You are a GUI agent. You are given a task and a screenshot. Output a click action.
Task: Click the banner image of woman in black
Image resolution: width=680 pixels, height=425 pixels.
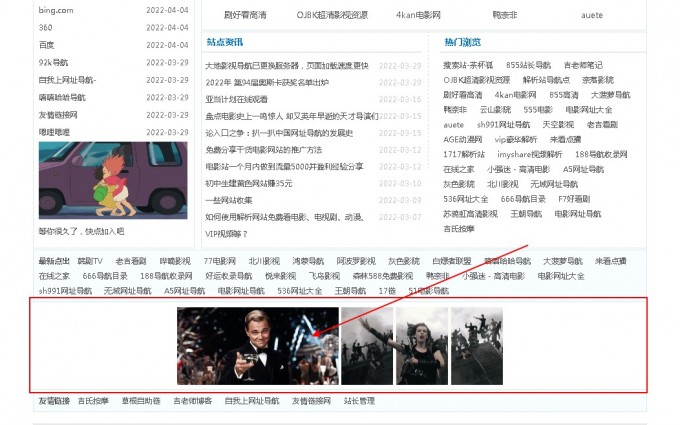coord(422,346)
